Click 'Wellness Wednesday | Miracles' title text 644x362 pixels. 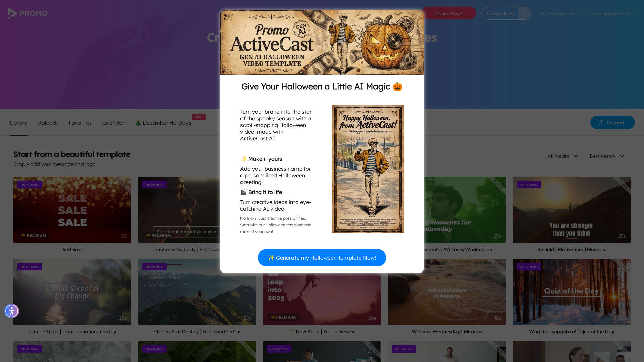click(x=447, y=331)
